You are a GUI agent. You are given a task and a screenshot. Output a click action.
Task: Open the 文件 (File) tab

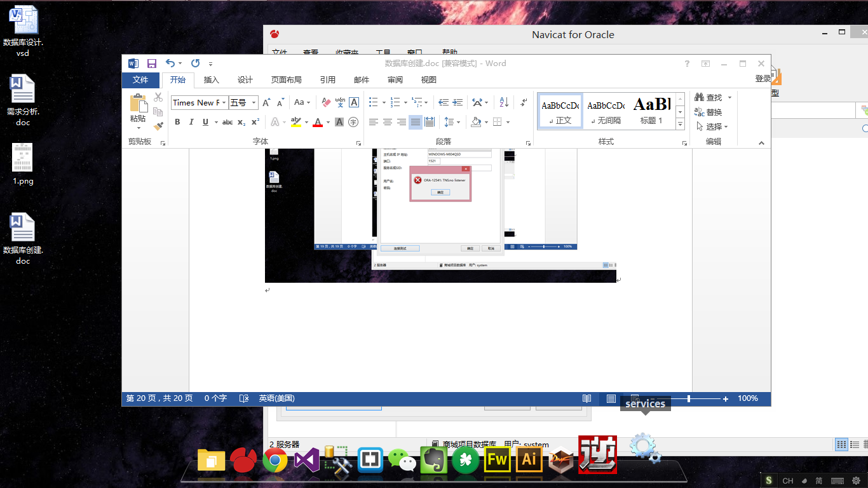pos(140,79)
